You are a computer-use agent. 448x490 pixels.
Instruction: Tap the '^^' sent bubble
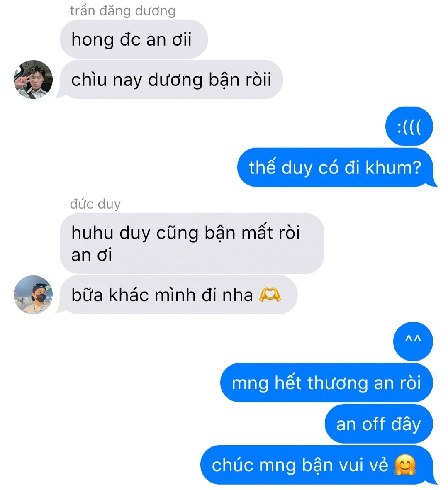click(x=413, y=341)
